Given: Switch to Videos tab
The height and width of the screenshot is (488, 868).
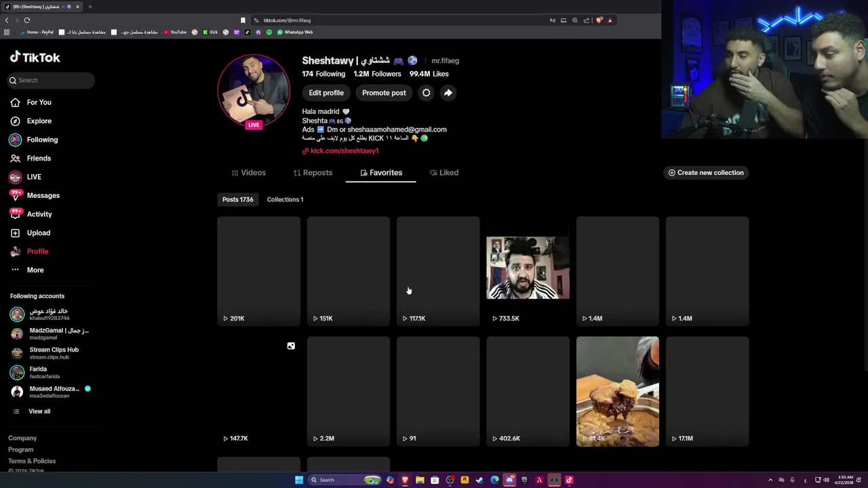Looking at the screenshot, I should [x=249, y=173].
